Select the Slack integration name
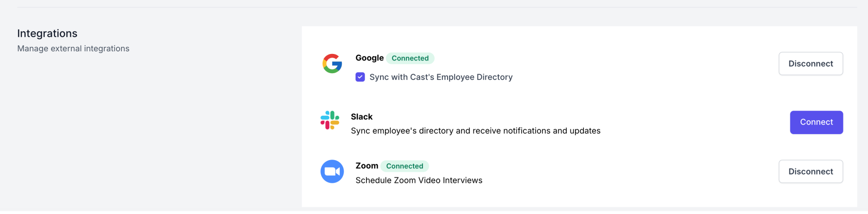The width and height of the screenshot is (868, 214). pos(361,117)
